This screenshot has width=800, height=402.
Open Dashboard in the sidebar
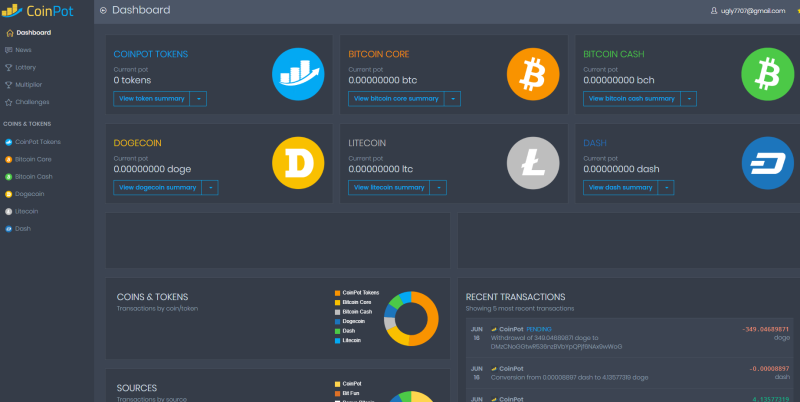pyautogui.click(x=33, y=33)
